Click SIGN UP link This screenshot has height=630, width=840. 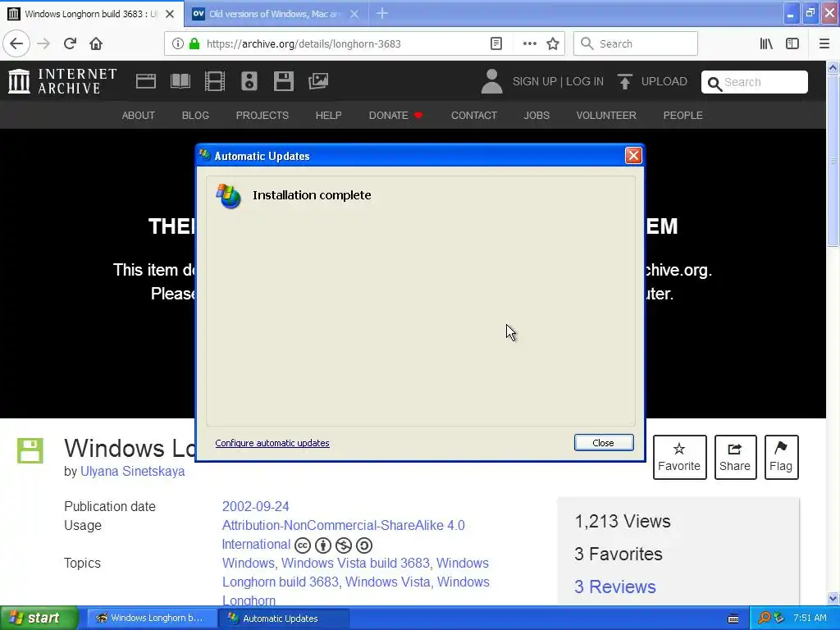(x=535, y=81)
